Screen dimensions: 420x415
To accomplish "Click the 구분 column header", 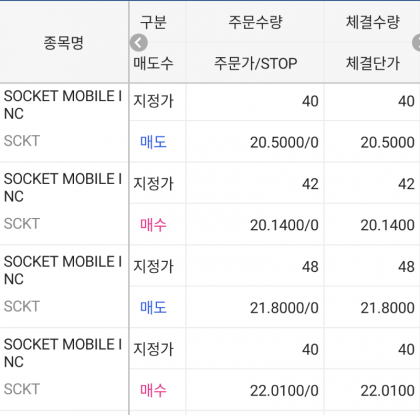I will [x=153, y=22].
